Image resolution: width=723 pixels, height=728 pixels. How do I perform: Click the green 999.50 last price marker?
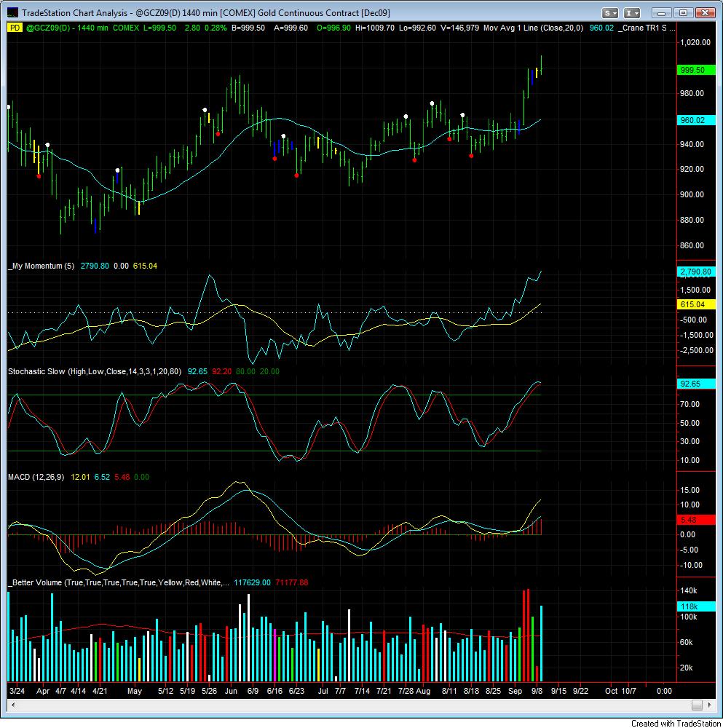coord(696,70)
